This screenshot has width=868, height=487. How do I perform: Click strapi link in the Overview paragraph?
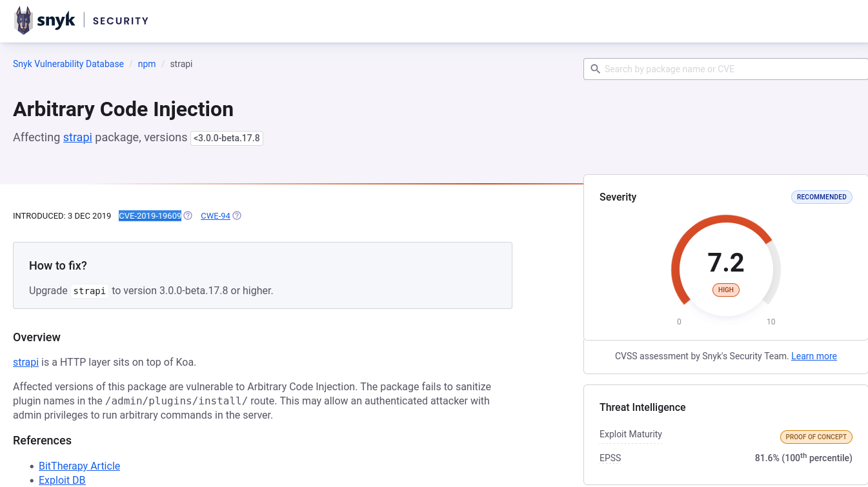click(x=26, y=362)
